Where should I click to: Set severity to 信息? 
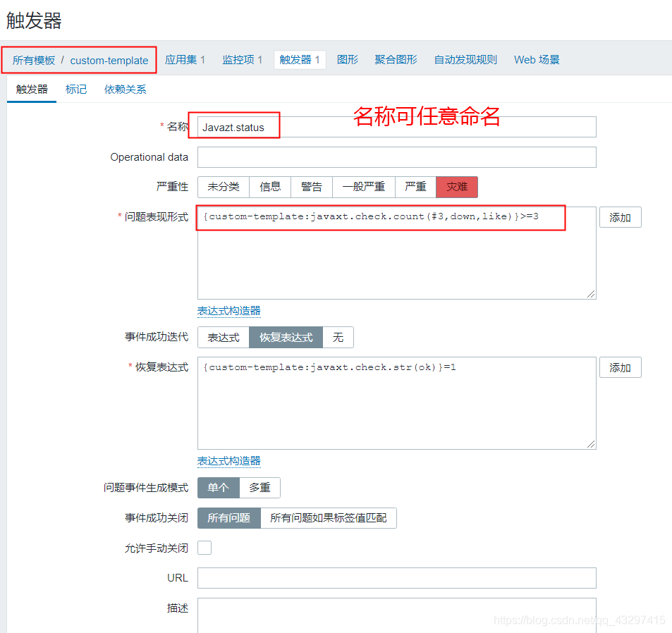(270, 187)
